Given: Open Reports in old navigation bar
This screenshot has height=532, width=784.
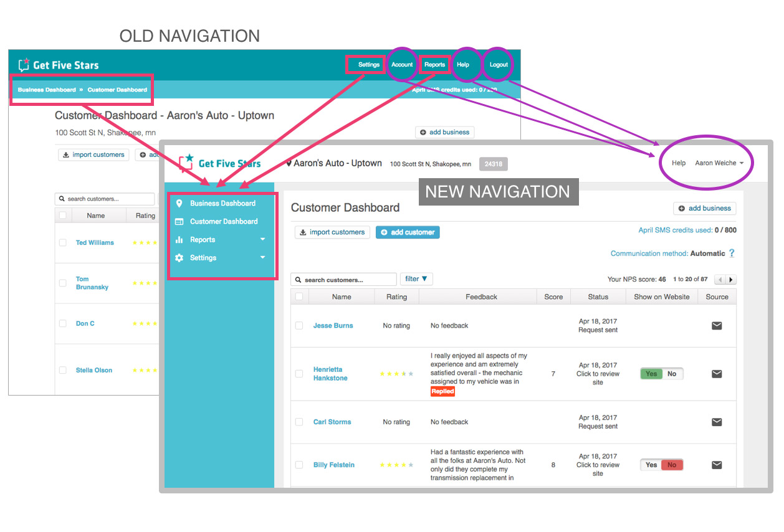Looking at the screenshot, I should (434, 65).
